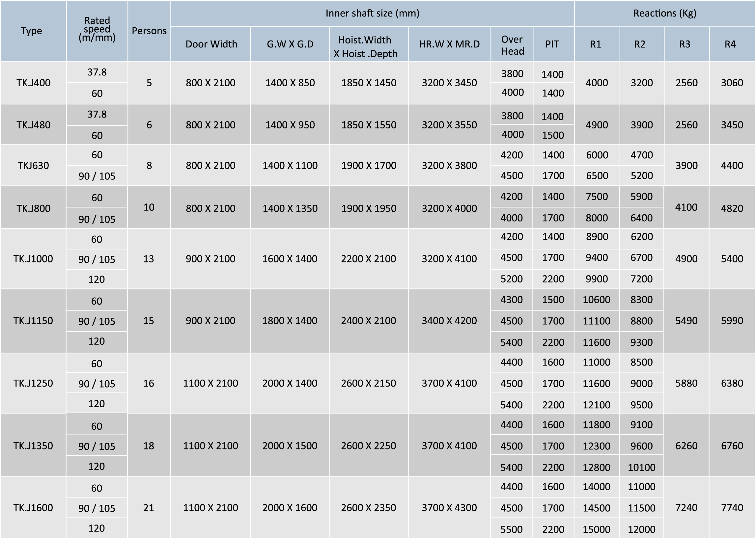Screen dimensions: 756x539
Task: Select the R4 value 7740
Action: click(x=731, y=507)
